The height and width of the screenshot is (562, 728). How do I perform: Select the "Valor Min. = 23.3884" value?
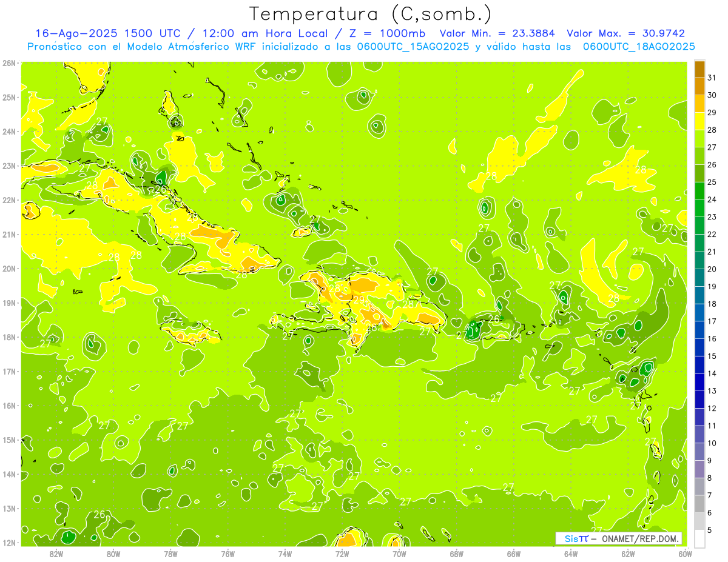(x=497, y=33)
